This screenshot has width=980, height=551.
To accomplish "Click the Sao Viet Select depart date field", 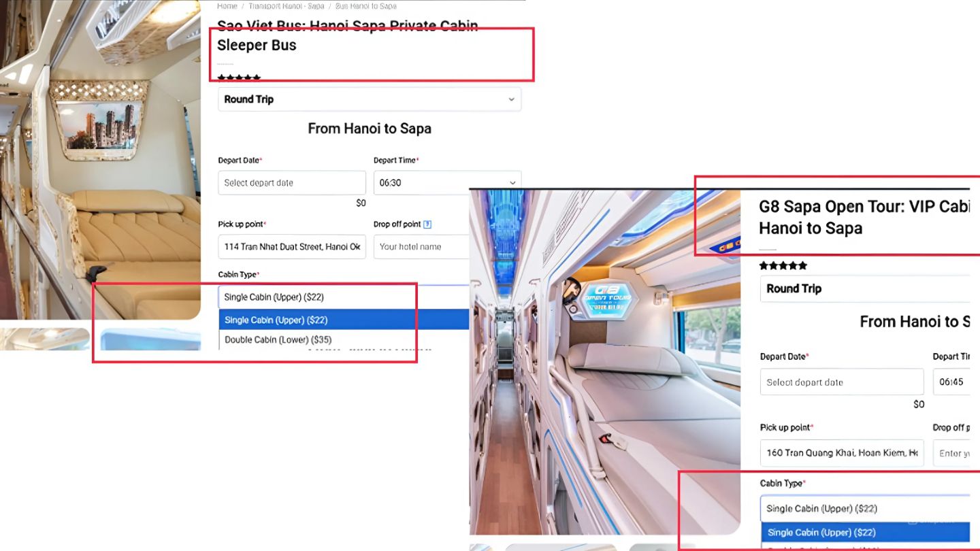I will pos(291,183).
